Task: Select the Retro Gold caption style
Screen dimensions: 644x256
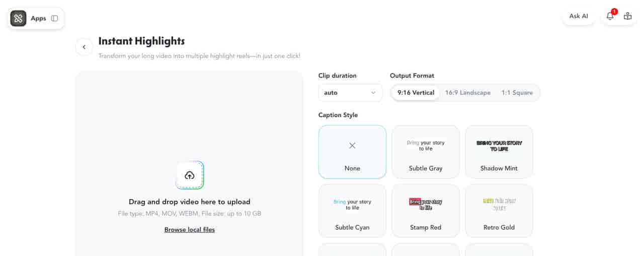Action: tap(499, 211)
